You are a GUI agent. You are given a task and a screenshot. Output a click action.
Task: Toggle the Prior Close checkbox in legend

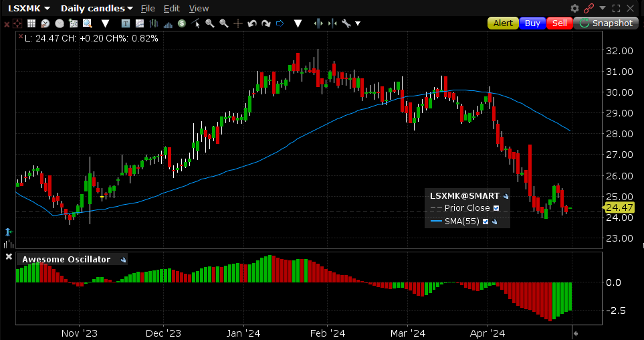click(496, 208)
